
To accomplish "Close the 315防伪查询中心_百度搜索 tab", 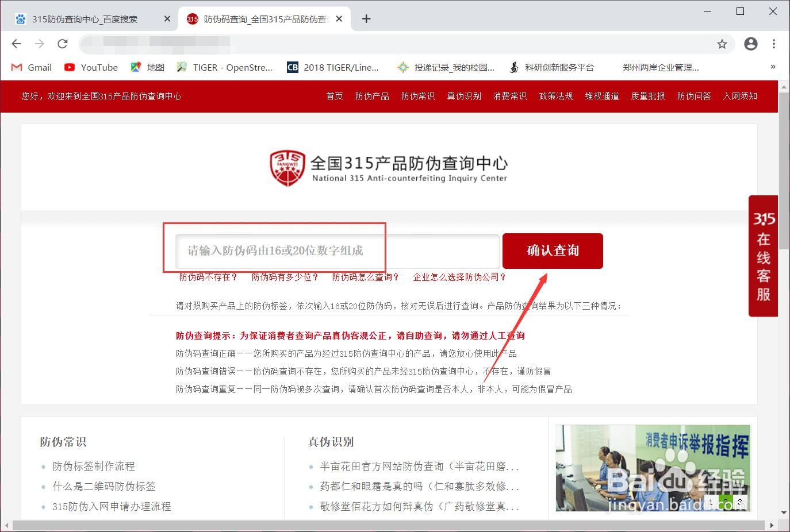I will [167, 19].
